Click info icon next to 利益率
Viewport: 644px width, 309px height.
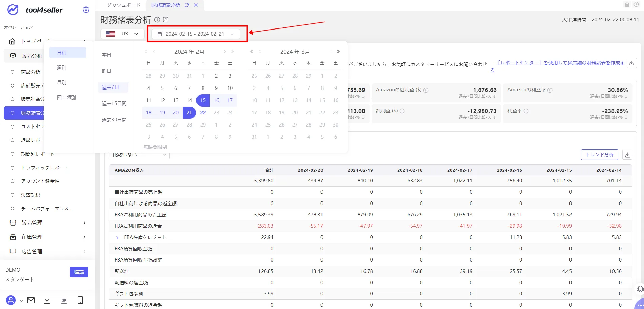[526, 111]
